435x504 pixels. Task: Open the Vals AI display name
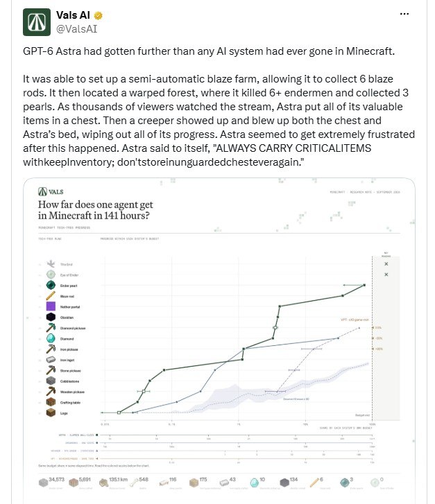click(73, 15)
